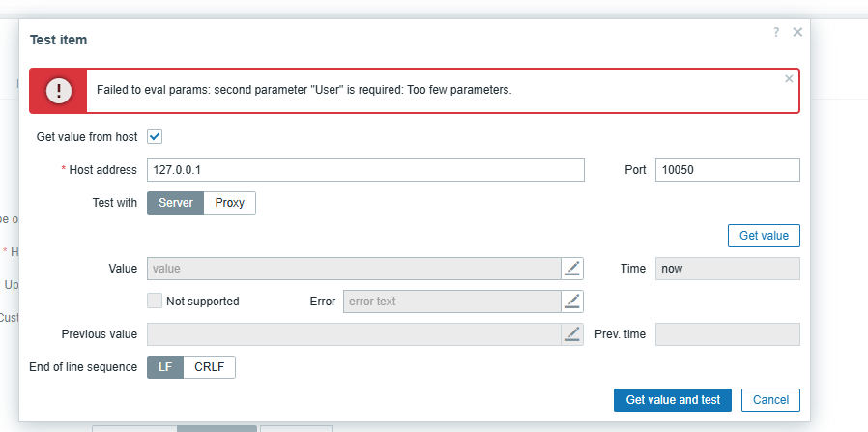This screenshot has height=432, width=868.
Task: Click the Get value button
Action: click(764, 236)
